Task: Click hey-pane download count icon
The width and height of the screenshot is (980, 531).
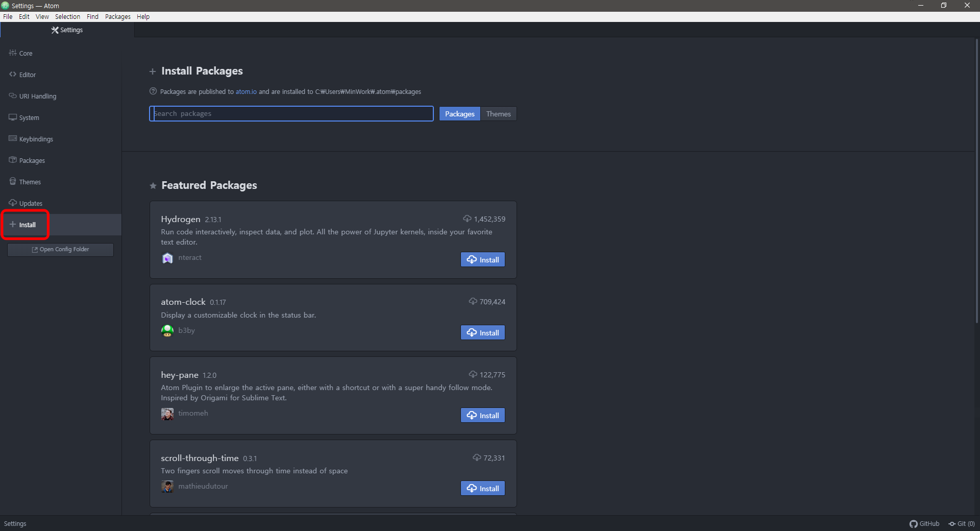Action: 473,374
